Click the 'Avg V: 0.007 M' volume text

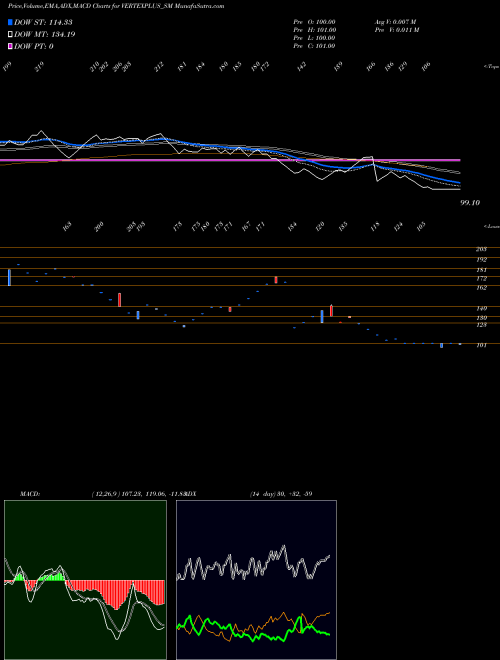[x=396, y=21]
